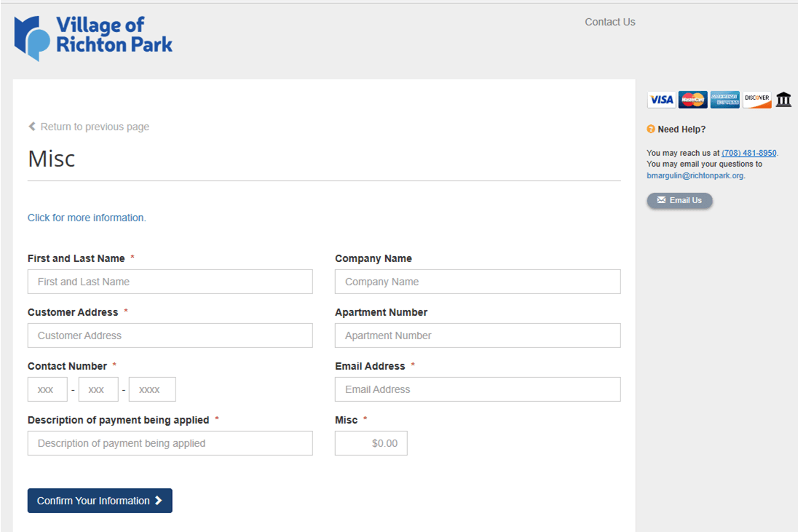Call the (708) 481-8950 phone link
The image size is (798, 532).
coord(748,153)
